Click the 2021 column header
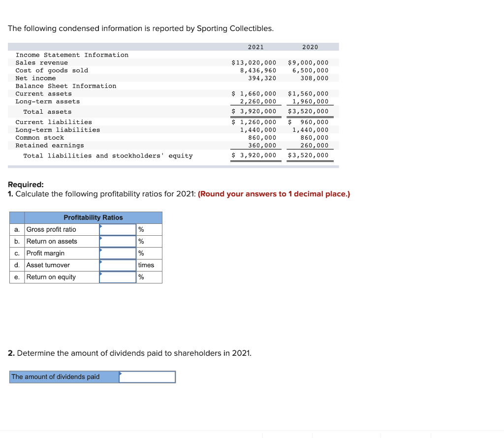The width and height of the screenshot is (504, 438). [x=256, y=47]
